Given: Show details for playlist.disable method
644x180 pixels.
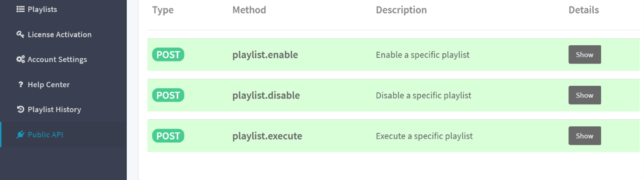Looking at the screenshot, I should coord(584,95).
